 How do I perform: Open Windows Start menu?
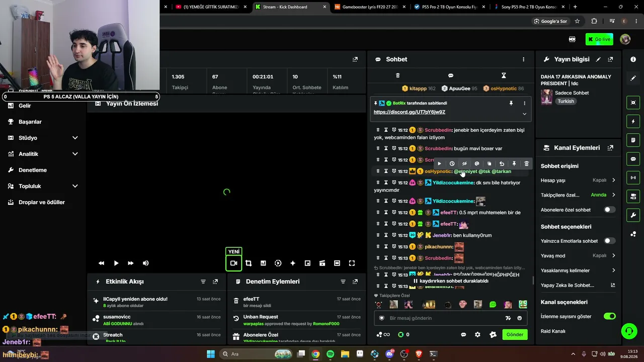tap(211, 354)
